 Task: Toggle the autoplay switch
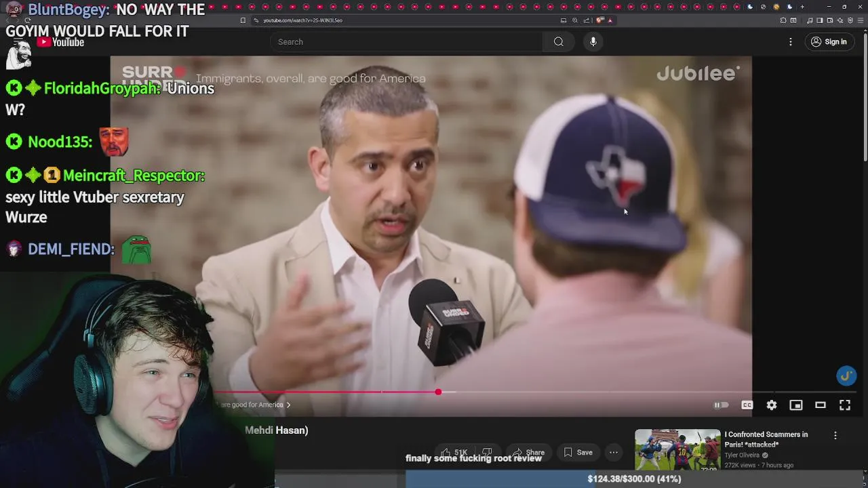click(x=721, y=405)
